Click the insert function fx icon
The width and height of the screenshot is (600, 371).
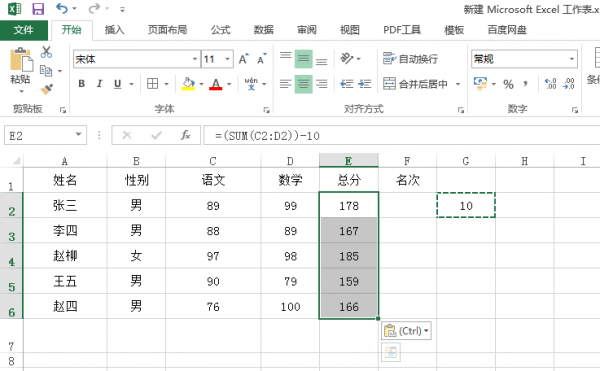[x=186, y=135]
